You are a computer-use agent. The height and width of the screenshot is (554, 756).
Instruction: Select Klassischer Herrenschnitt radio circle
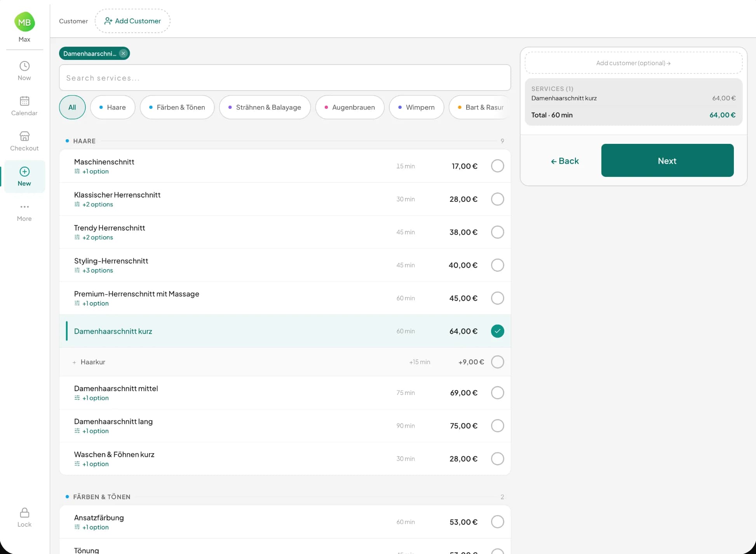[497, 199]
